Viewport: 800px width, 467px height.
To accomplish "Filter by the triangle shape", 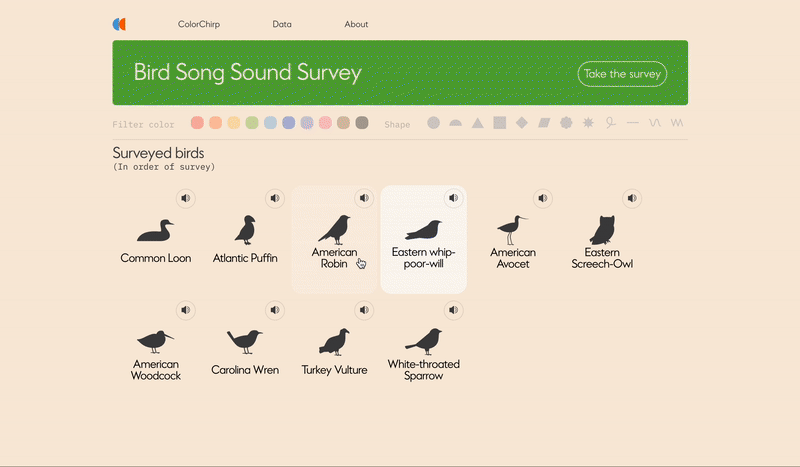I will click(477, 123).
